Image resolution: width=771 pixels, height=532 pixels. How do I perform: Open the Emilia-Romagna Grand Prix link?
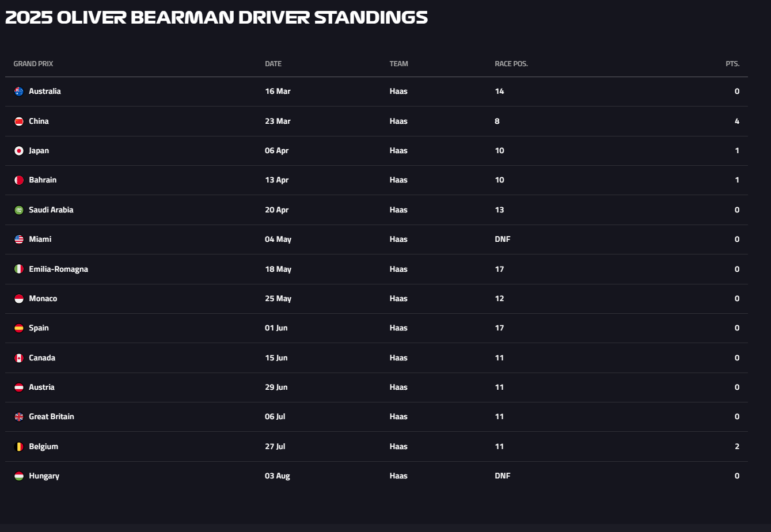tap(58, 269)
